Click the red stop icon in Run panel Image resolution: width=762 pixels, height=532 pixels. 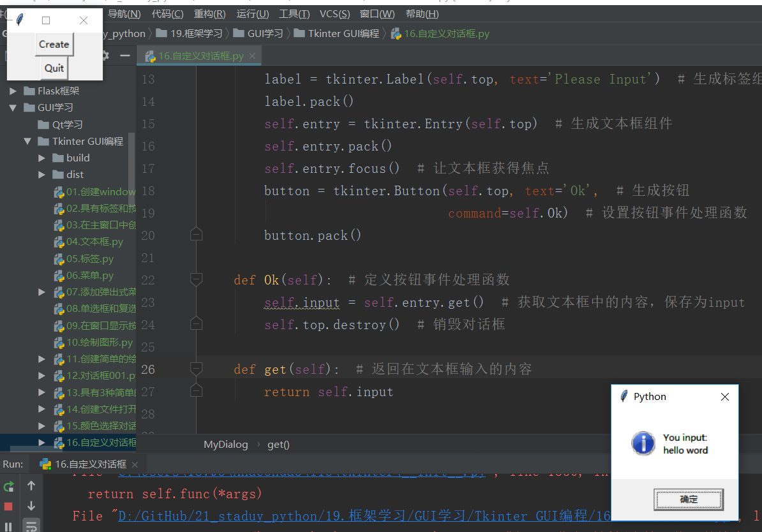[x=8, y=506]
